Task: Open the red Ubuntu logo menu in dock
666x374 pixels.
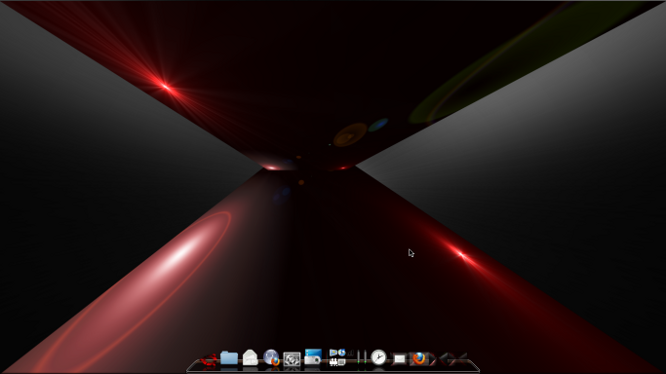Action: (208, 360)
